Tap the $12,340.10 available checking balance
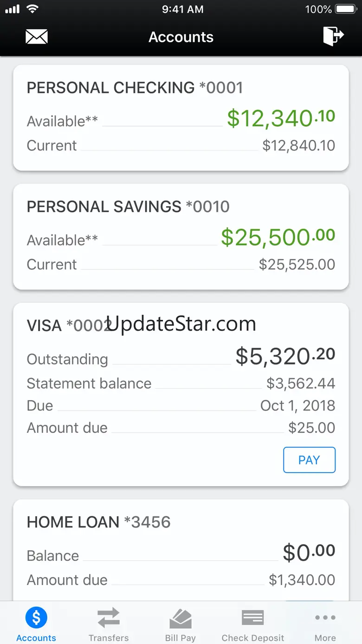 pyautogui.click(x=281, y=118)
